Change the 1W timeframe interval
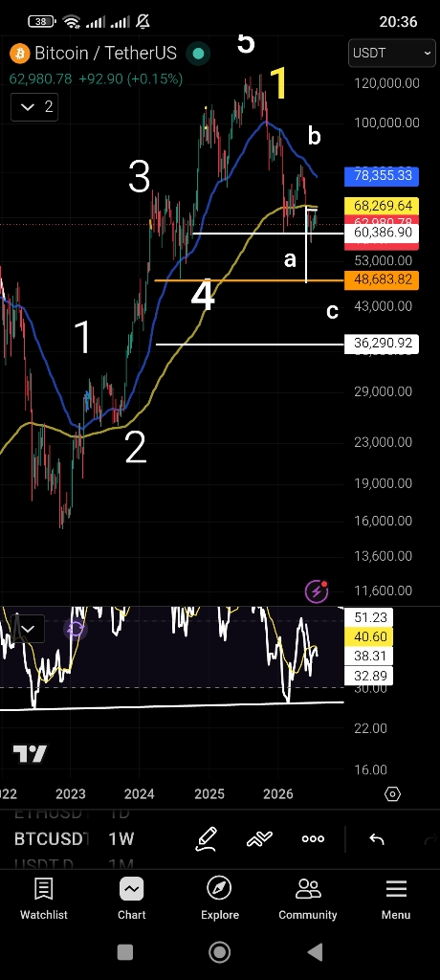 click(121, 838)
